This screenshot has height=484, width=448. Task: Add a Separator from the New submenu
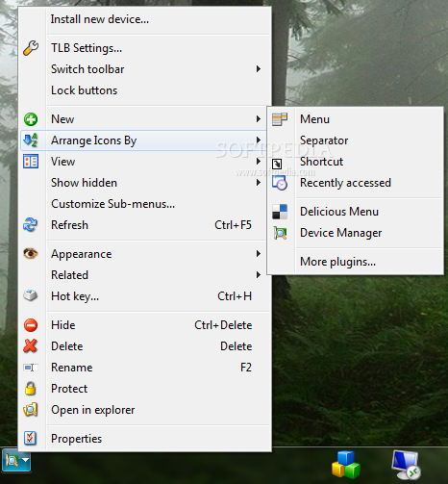pyautogui.click(x=356, y=140)
